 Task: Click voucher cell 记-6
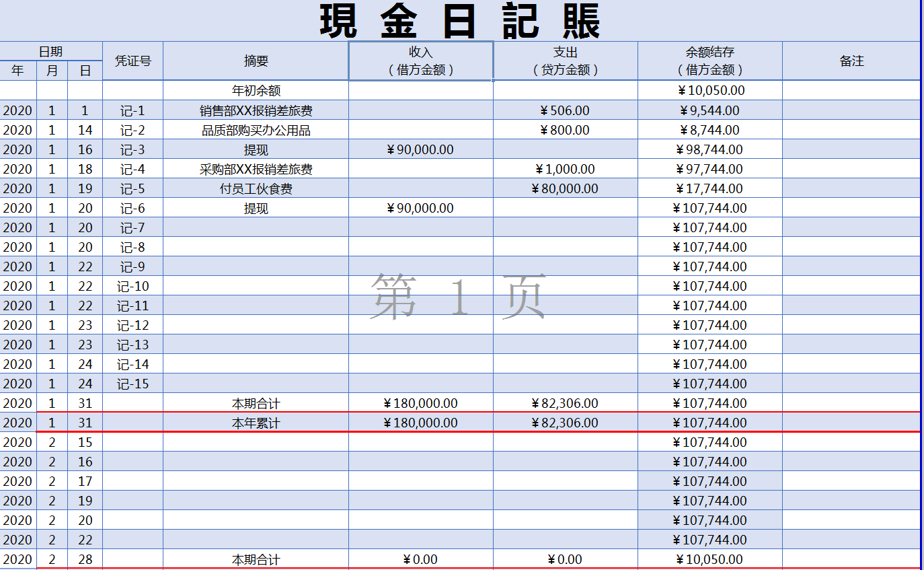133,208
